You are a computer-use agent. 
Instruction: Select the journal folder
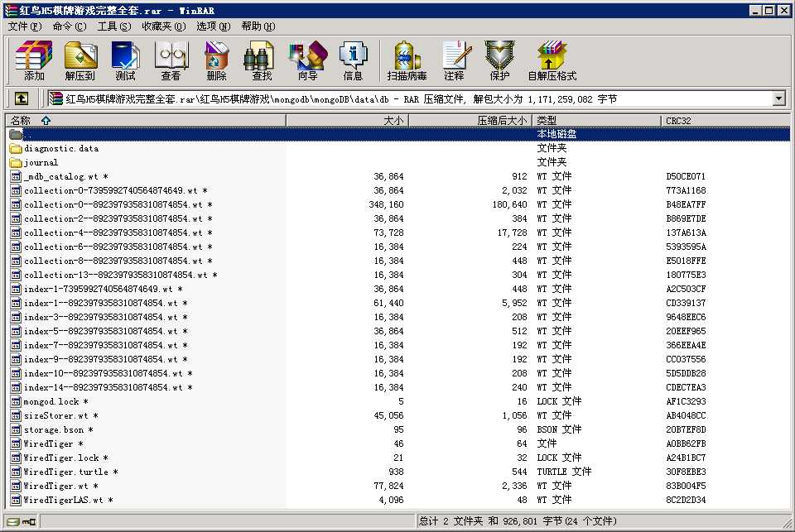pyautogui.click(x=41, y=163)
